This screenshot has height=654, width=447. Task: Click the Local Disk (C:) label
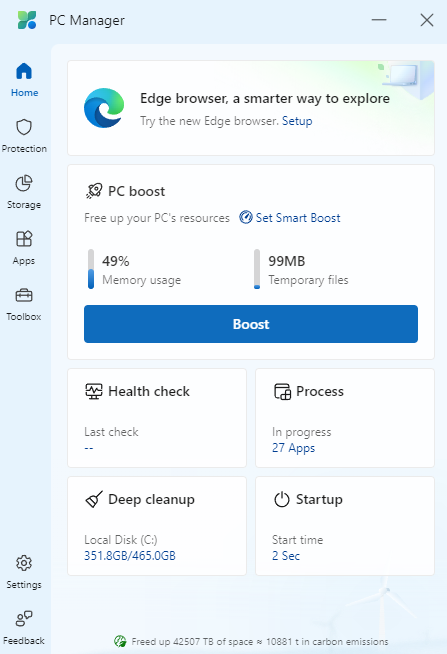pyautogui.click(x=121, y=540)
